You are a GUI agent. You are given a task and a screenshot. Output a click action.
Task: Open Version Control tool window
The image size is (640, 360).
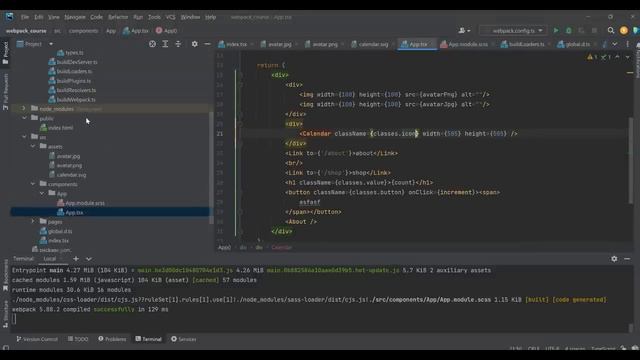tap(37, 339)
